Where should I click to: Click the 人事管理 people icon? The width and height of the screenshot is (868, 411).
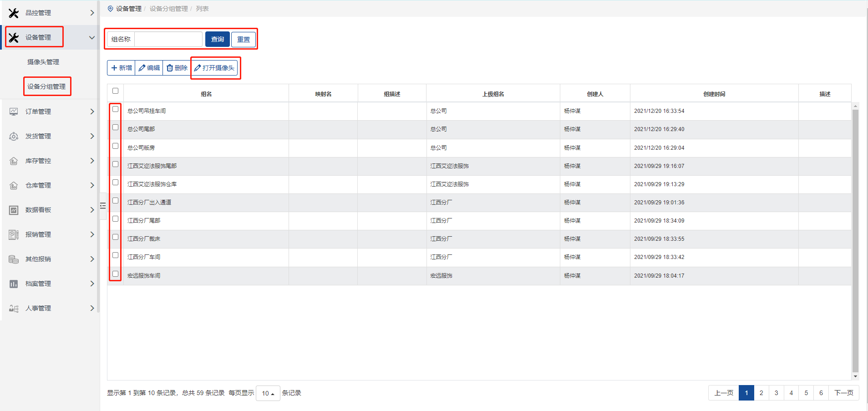tap(14, 308)
